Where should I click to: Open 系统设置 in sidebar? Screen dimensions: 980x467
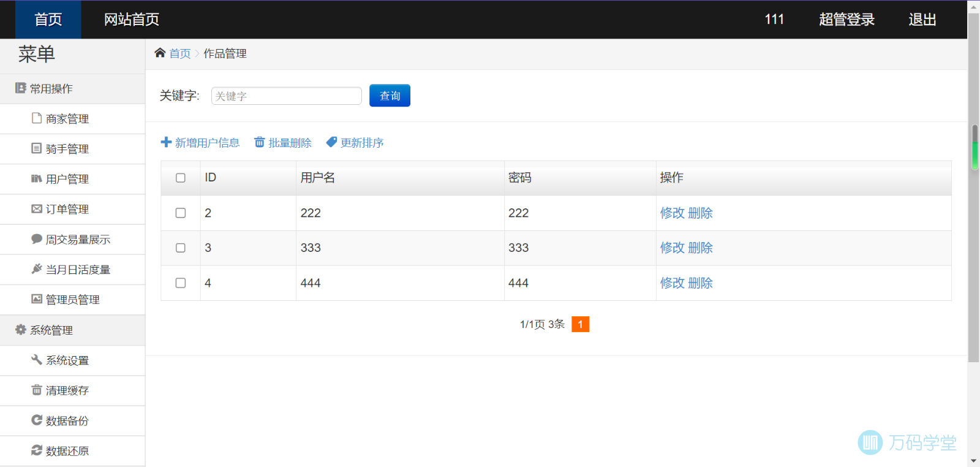coord(72,360)
